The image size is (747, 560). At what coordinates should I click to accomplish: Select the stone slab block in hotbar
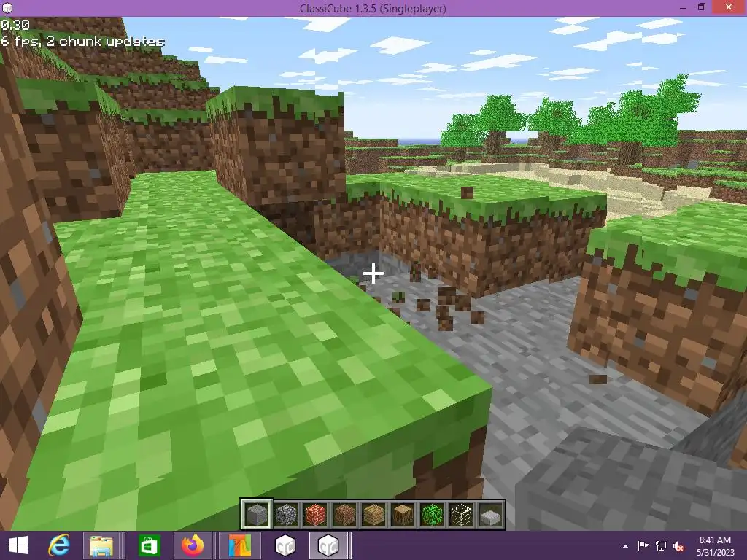[490, 514]
